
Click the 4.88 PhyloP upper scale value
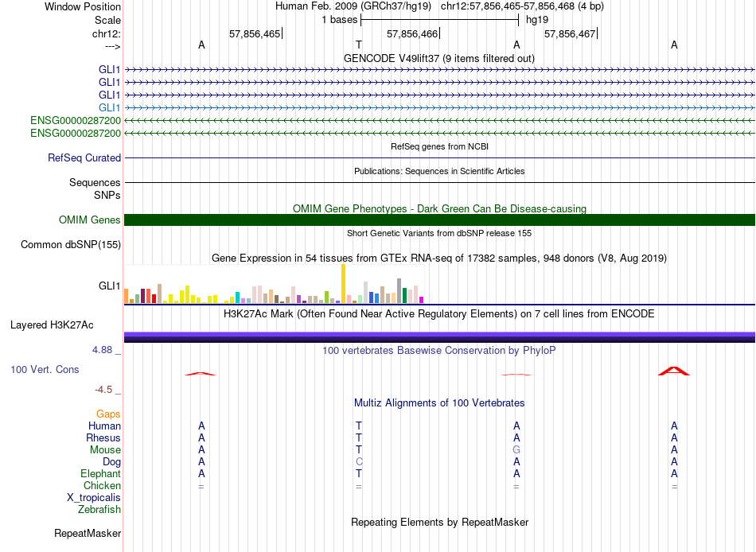[x=102, y=349]
